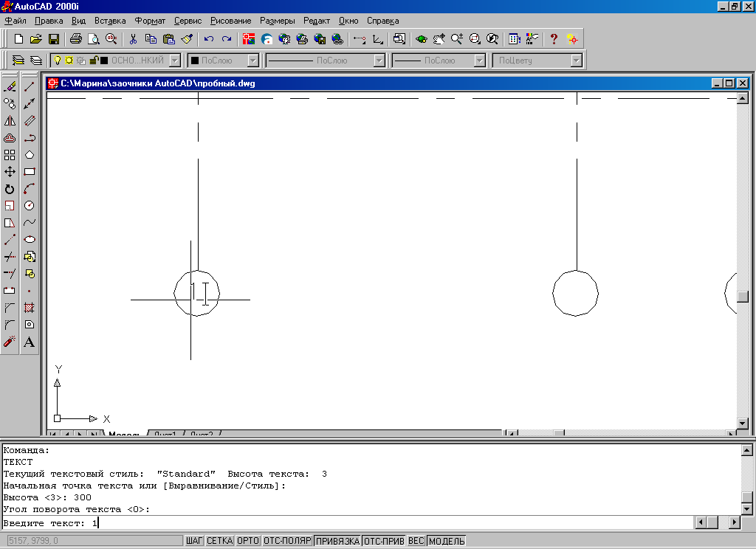Select the Stretch tool
Image resolution: width=756 pixels, height=549 pixels.
(10, 223)
